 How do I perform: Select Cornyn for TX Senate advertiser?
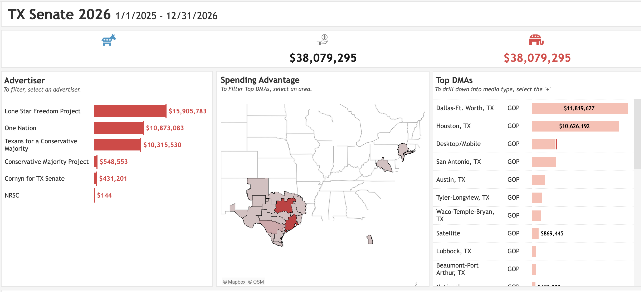35,178
